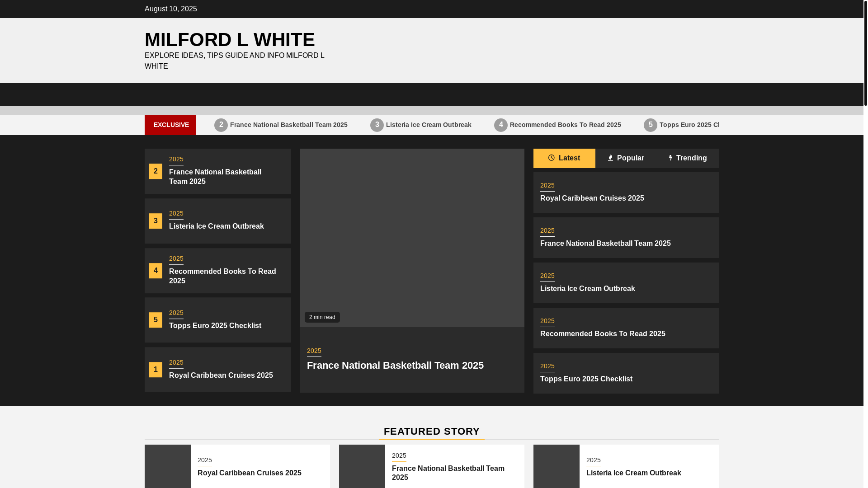Click 2025 category above main headline
This screenshot has width=868, height=488.
coord(314,351)
